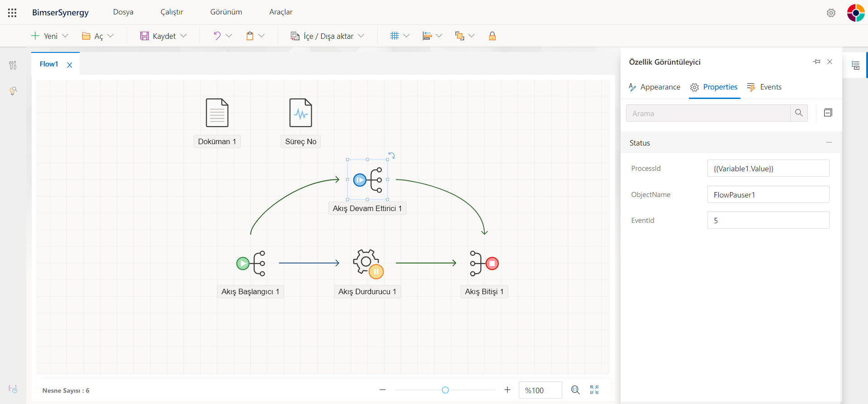Image resolution: width=868 pixels, height=404 pixels.
Task: Click the Akış Durdurucu 1 pause gear node
Action: 367,263
